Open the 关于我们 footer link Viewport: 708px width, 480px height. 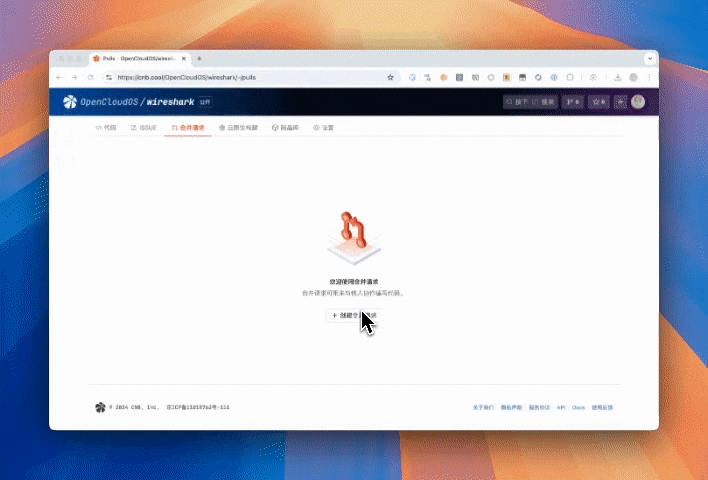coord(483,407)
